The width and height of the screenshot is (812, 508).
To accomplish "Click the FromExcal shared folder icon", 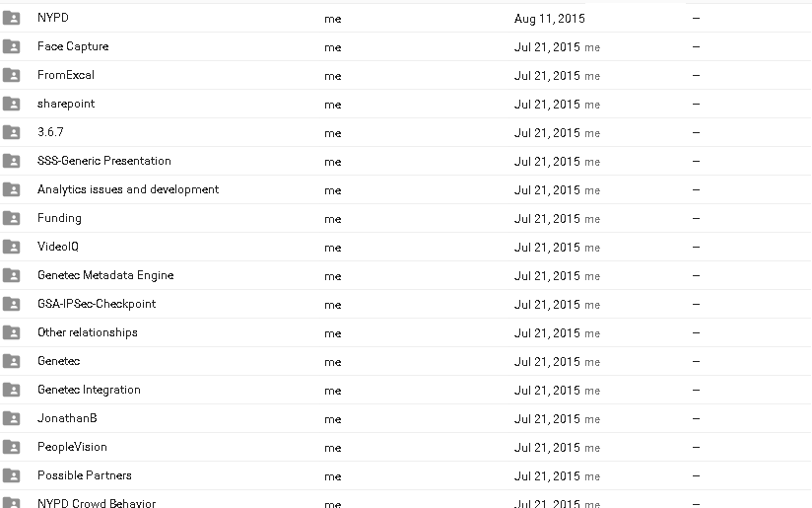I will pos(12,75).
